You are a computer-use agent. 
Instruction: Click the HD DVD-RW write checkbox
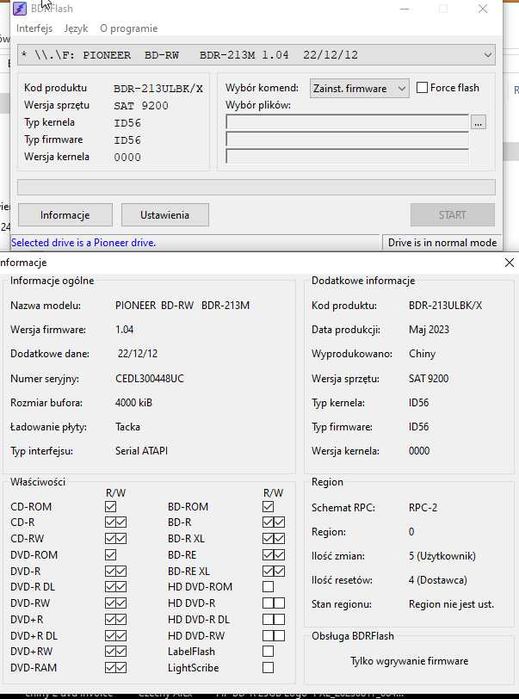(x=279, y=635)
